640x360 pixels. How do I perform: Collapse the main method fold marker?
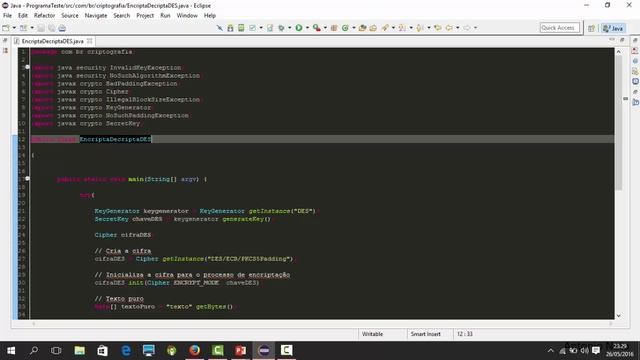coord(27,178)
